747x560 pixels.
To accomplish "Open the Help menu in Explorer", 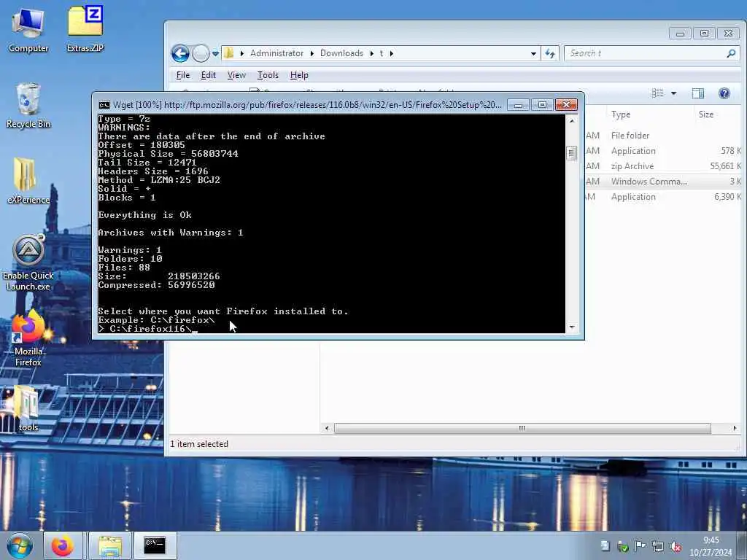I will click(299, 75).
